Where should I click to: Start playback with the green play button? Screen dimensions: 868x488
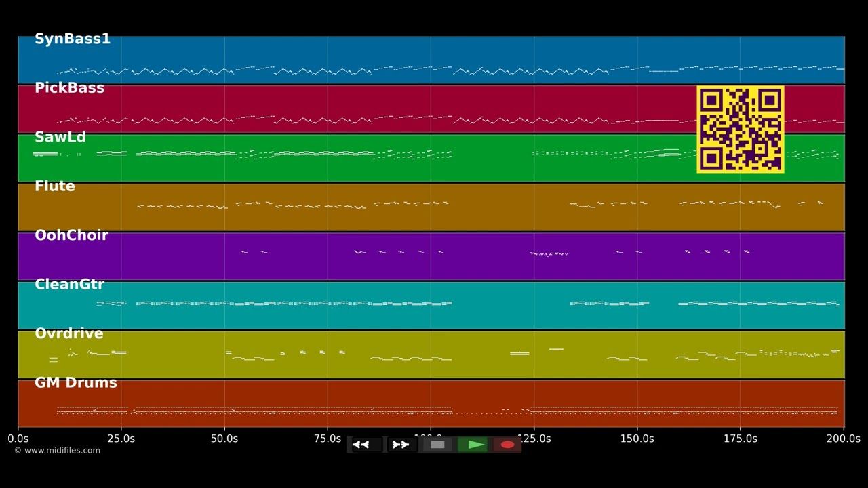473,445
